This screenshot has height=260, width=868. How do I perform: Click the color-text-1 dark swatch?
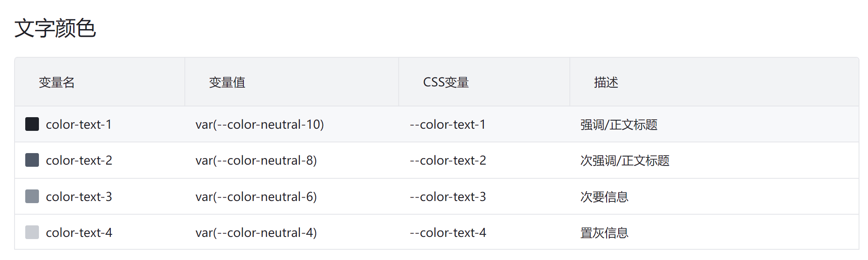point(32,124)
